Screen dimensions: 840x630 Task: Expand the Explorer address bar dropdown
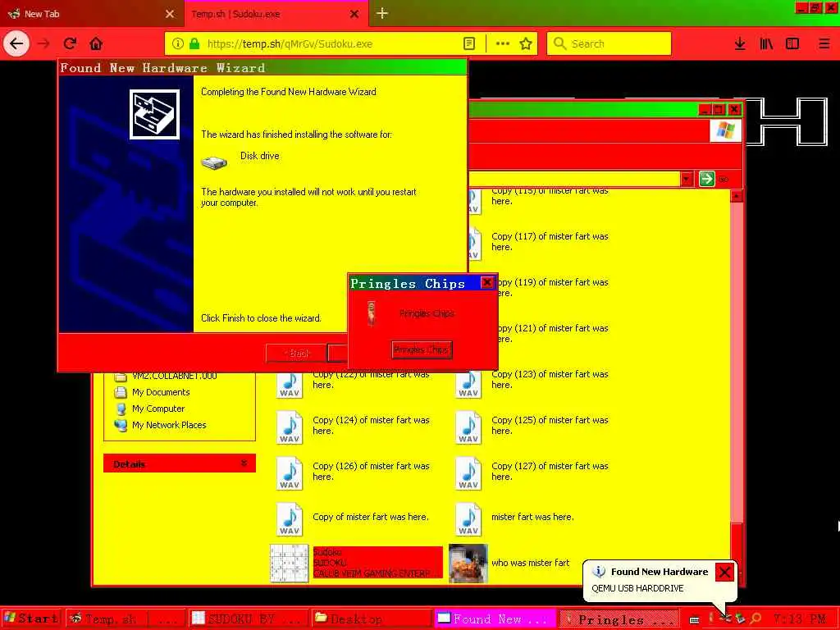coord(687,178)
